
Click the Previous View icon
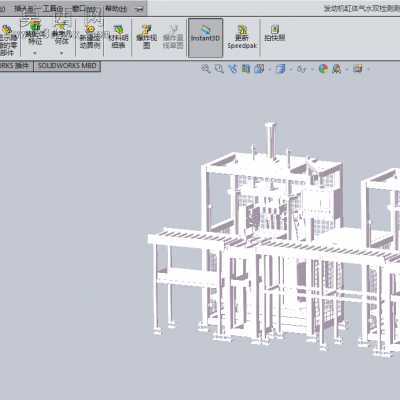[233, 69]
